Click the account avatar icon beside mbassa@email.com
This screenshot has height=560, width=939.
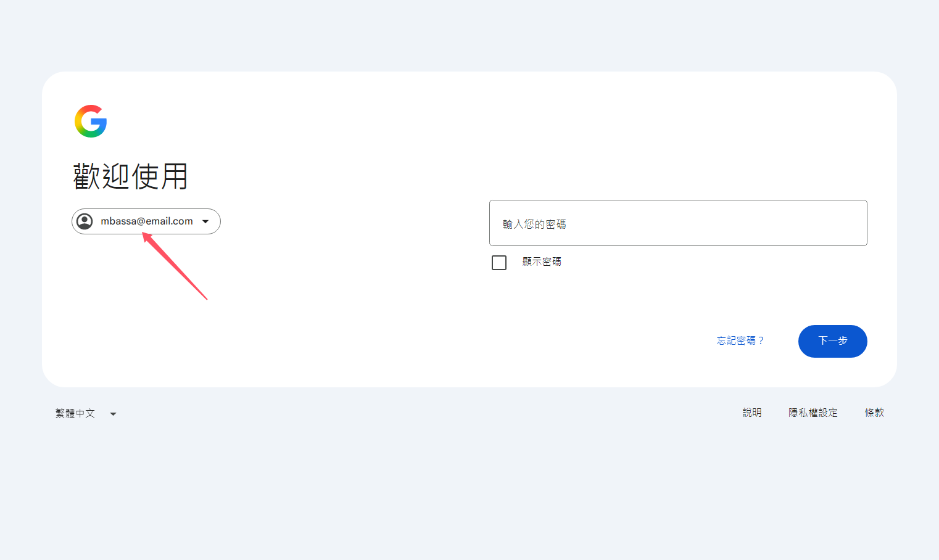85,221
